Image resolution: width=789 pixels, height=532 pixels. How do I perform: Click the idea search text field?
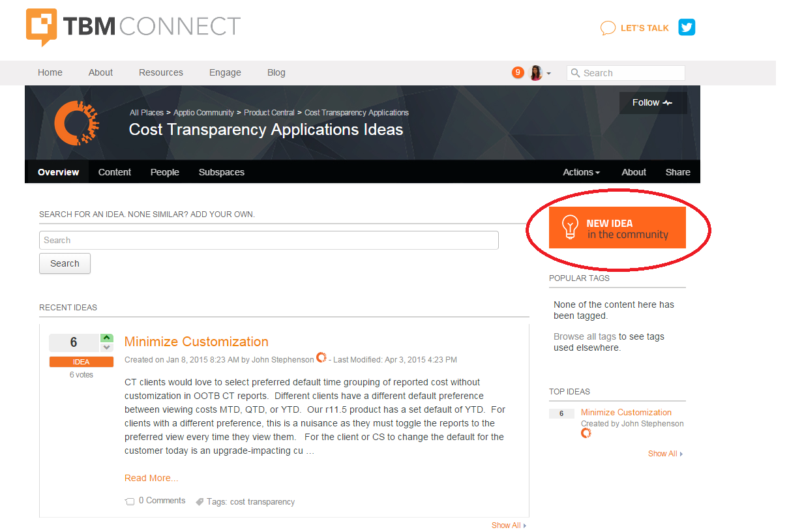tap(269, 240)
